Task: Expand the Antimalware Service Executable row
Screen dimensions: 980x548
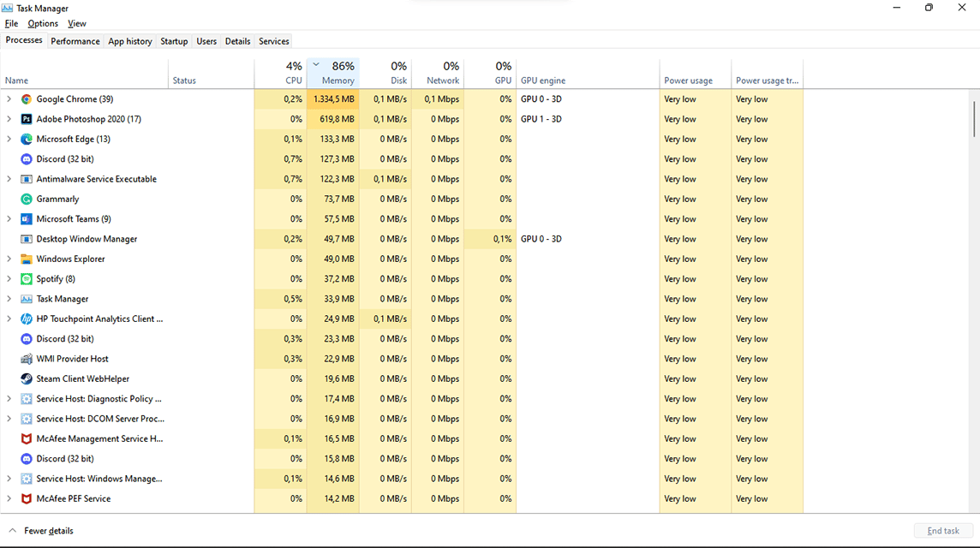Action: 9,179
